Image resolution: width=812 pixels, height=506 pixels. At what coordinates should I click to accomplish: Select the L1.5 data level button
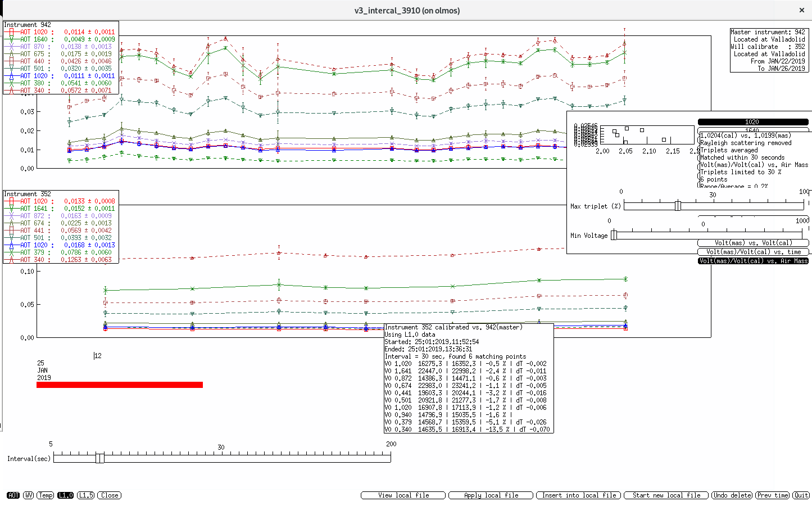tap(85, 495)
